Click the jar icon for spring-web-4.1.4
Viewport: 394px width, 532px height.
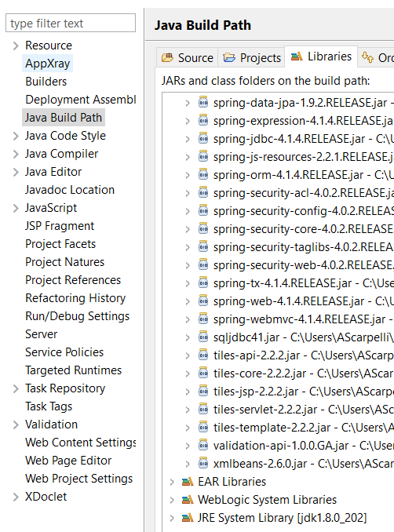pos(203,301)
